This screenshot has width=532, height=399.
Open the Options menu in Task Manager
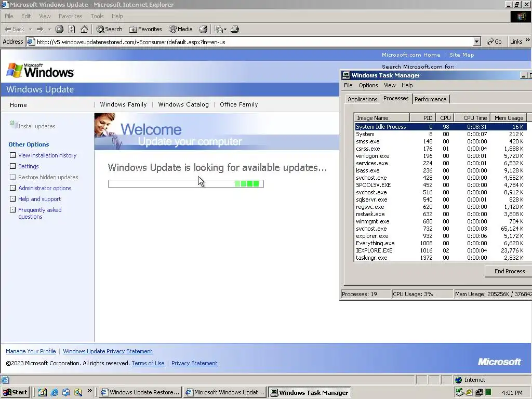tap(368, 85)
